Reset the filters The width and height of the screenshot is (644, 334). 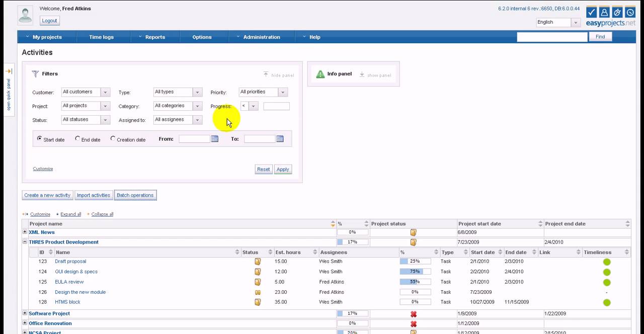click(x=264, y=170)
